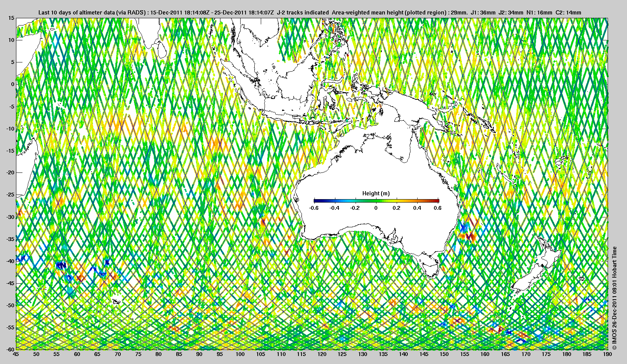Click longitude axis label '60'
Image resolution: width=627 pixels, height=364 pixels.
[77, 354]
